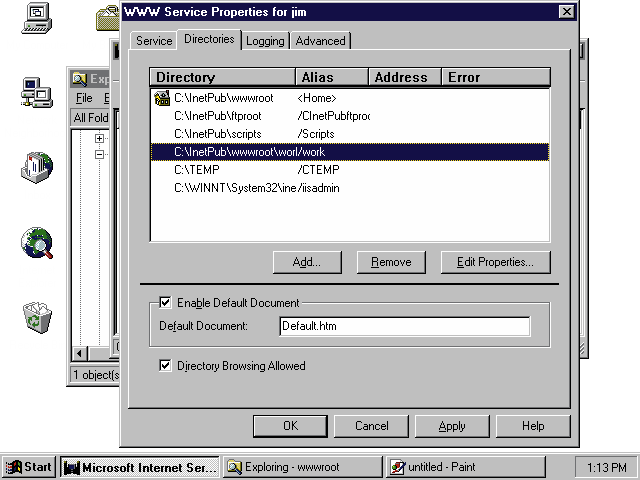640x480 pixels.
Task: Switch to the Logging tab
Action: pyautogui.click(x=267, y=41)
